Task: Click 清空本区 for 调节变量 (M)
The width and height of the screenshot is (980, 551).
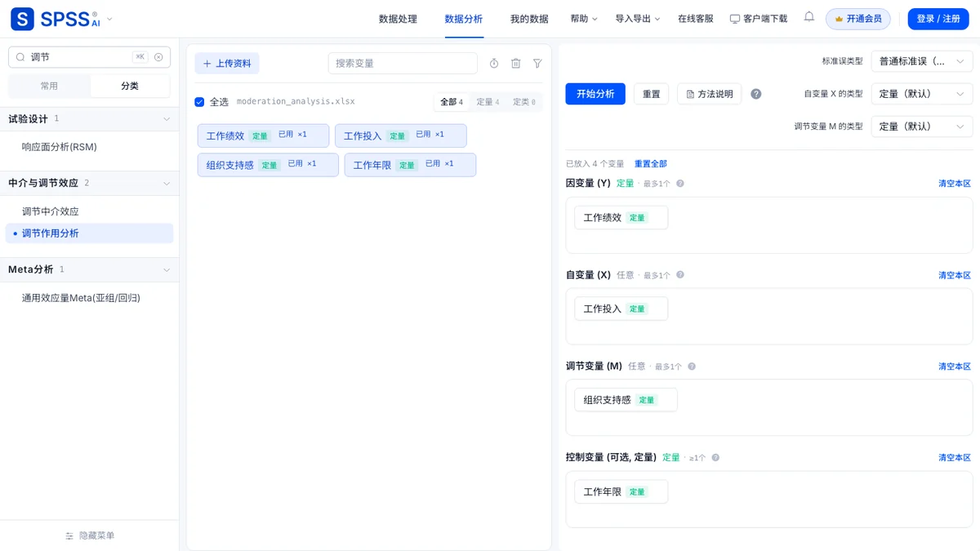Action: coord(955,367)
